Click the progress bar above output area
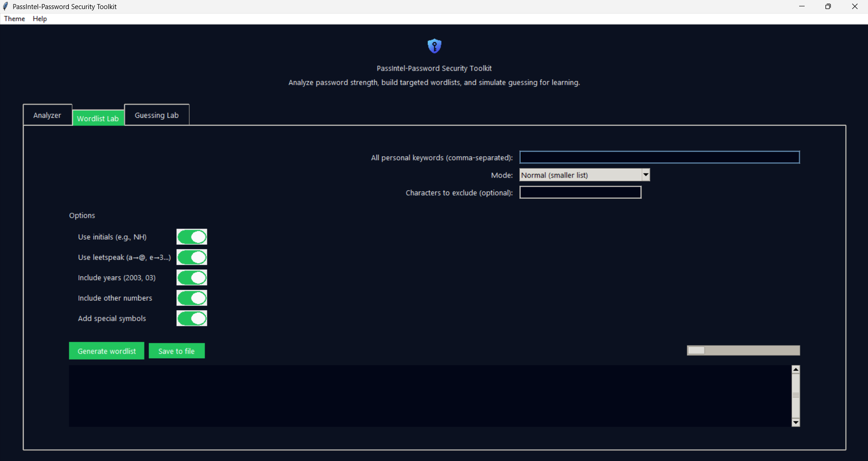 click(x=743, y=350)
